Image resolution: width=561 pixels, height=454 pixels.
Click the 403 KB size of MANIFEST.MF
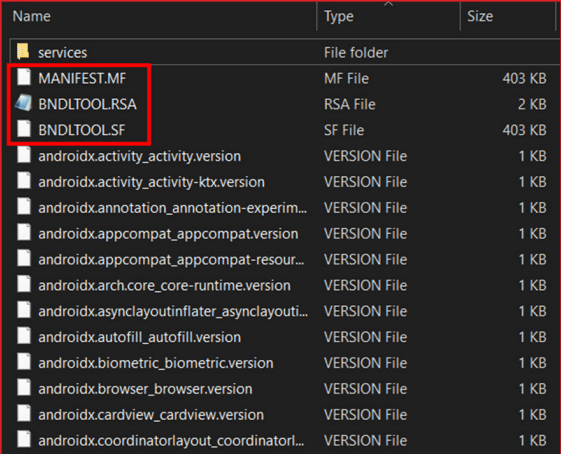(x=524, y=78)
